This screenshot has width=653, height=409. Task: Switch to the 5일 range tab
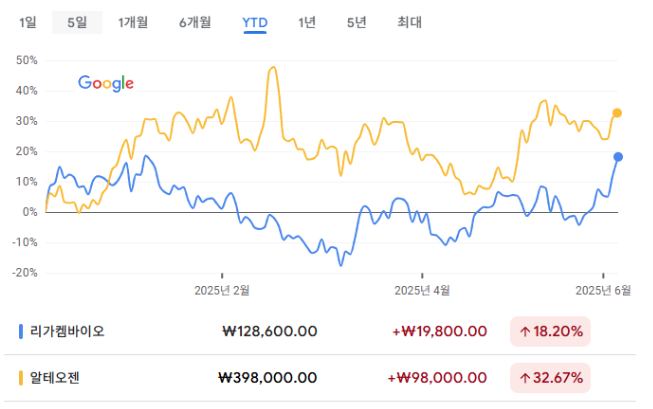[x=77, y=22]
